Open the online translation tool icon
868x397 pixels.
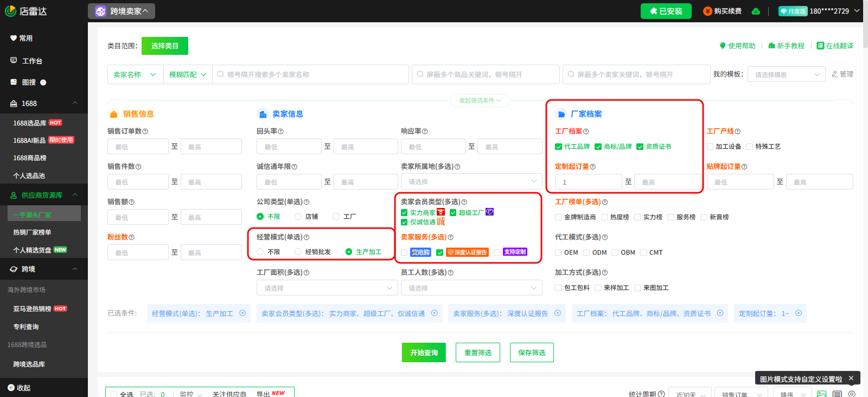(820, 46)
